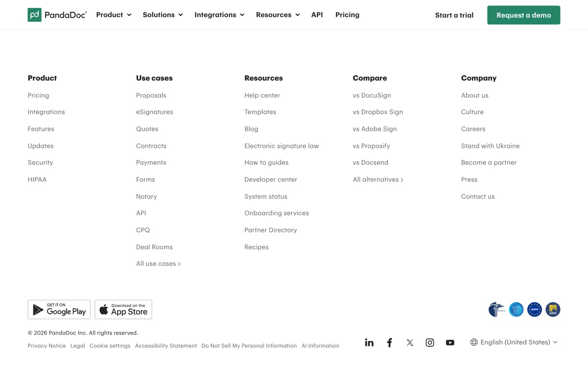Open the Instagram social icon
The width and height of the screenshot is (588, 368).
pyautogui.click(x=430, y=342)
